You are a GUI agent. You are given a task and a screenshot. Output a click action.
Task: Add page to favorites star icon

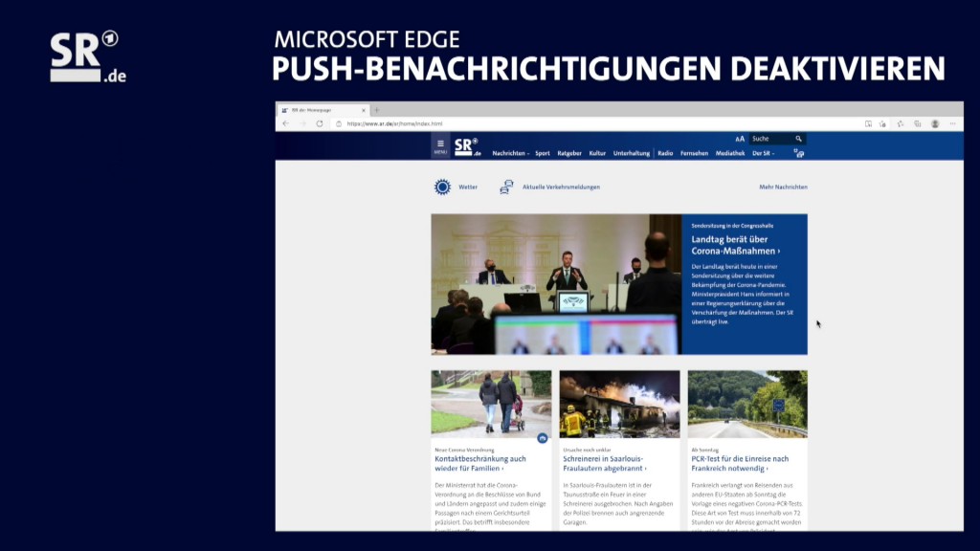(x=882, y=123)
